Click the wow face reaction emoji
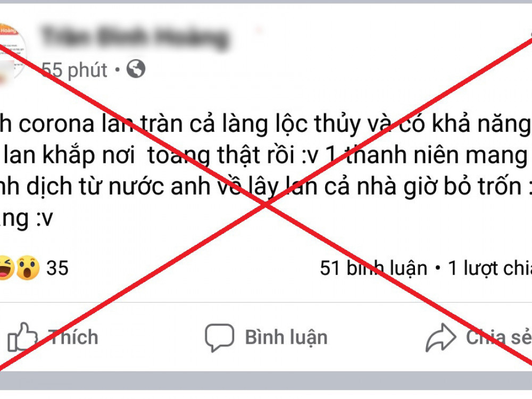 click(28, 268)
